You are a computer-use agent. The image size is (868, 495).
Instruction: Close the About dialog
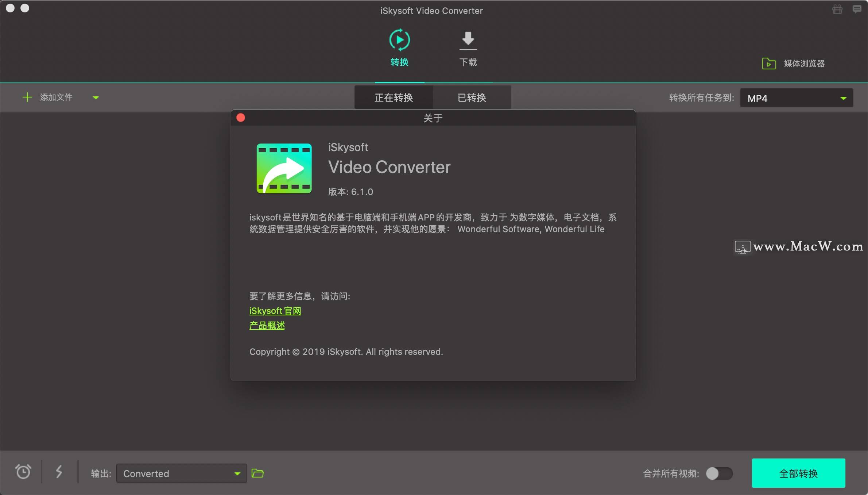[241, 118]
